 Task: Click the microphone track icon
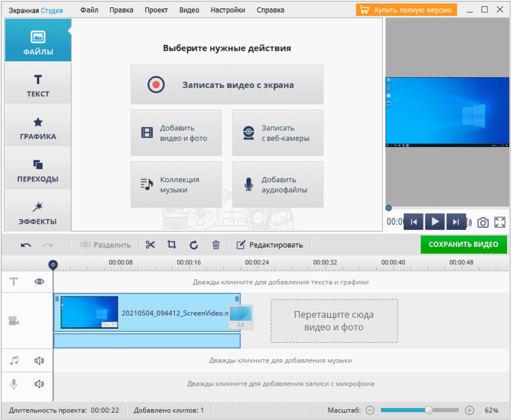point(14,384)
